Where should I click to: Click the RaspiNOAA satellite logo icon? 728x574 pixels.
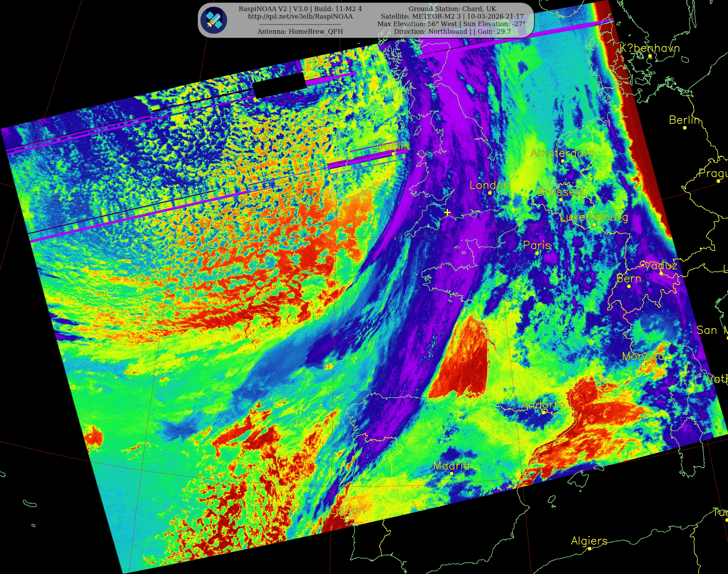[x=214, y=20]
